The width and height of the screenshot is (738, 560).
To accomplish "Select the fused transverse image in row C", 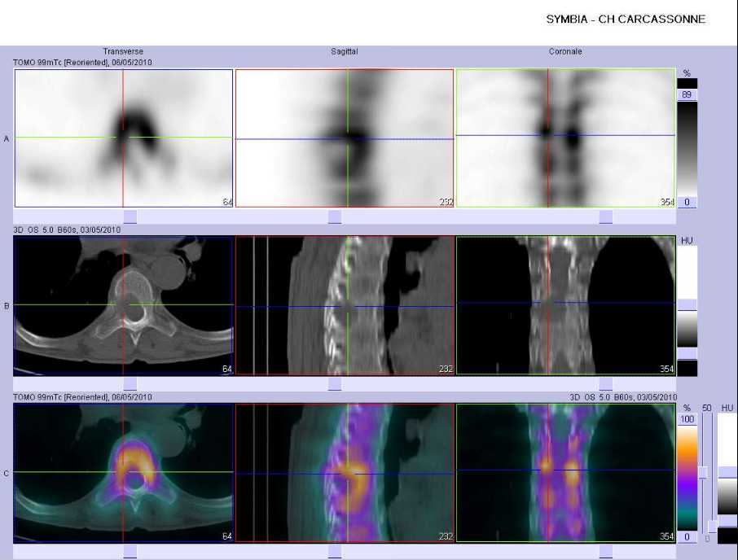I will click(x=124, y=473).
